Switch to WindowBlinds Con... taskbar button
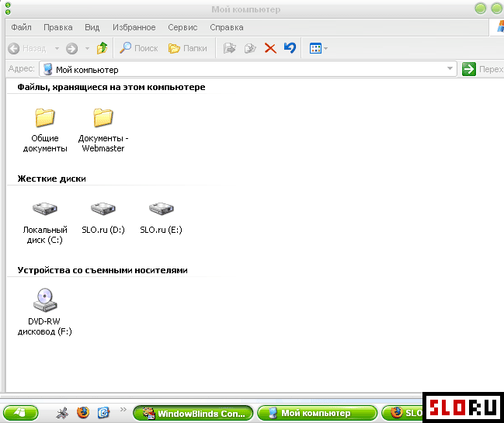This screenshot has width=504, height=423. 193,413
